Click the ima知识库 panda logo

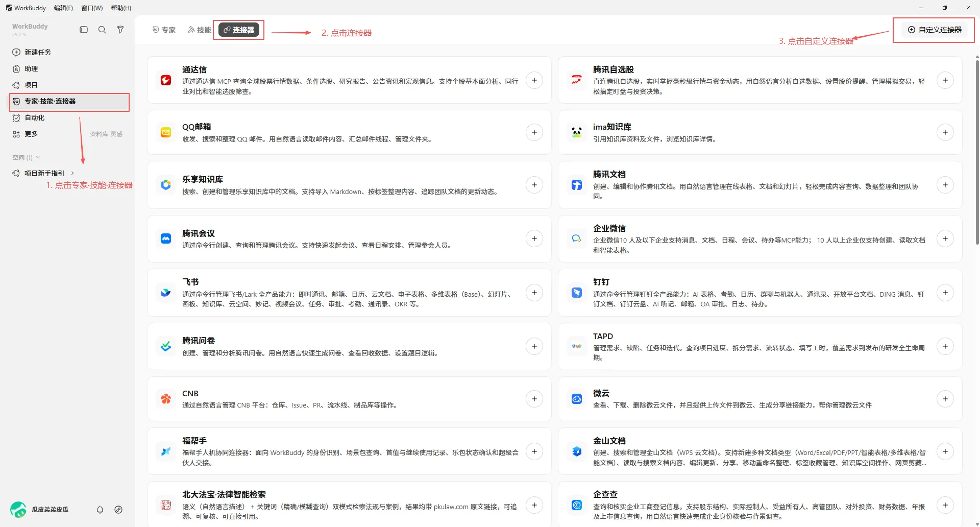577,132
